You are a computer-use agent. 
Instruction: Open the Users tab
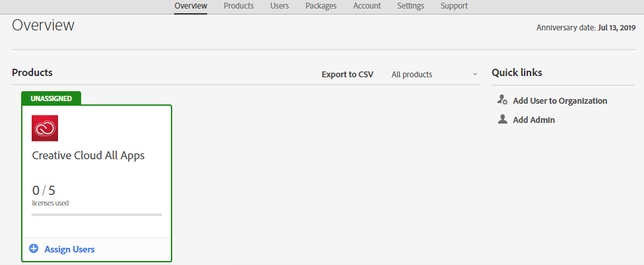(x=280, y=6)
